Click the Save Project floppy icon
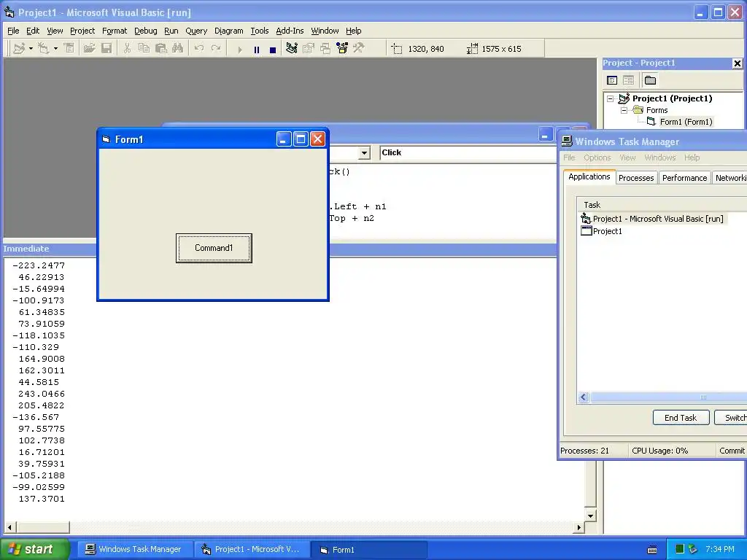747x560 pixels. tap(107, 49)
